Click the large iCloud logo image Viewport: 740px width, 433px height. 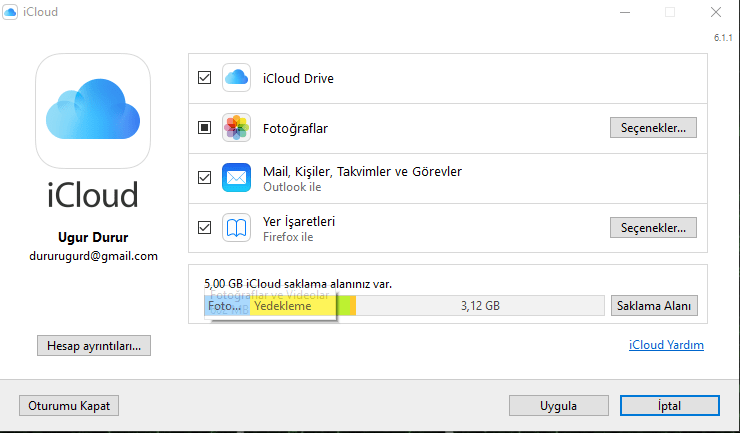click(93, 110)
